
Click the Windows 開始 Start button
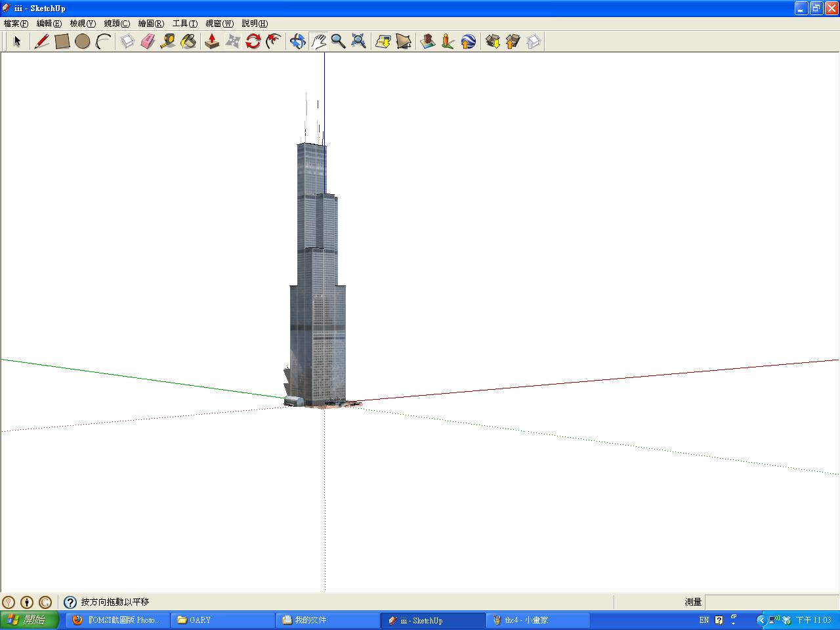pyautogui.click(x=30, y=619)
